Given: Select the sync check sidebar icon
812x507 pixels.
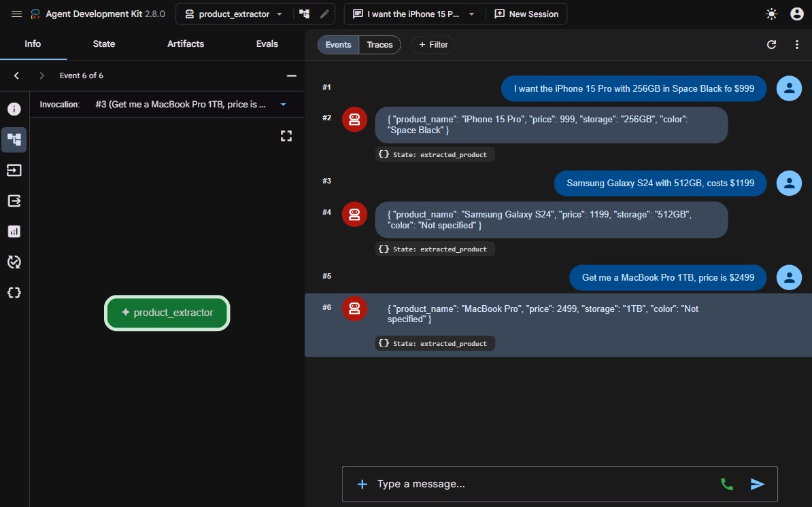Looking at the screenshot, I should click(x=14, y=262).
